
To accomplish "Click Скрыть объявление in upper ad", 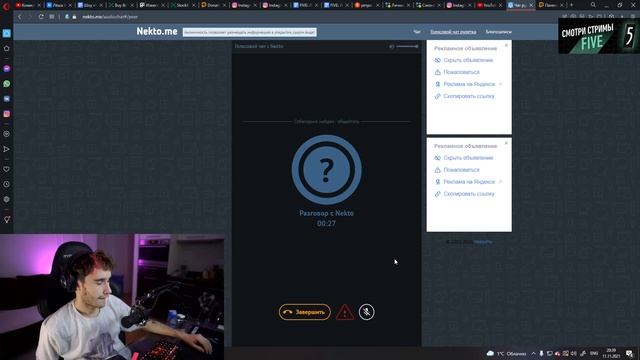I will [468, 60].
